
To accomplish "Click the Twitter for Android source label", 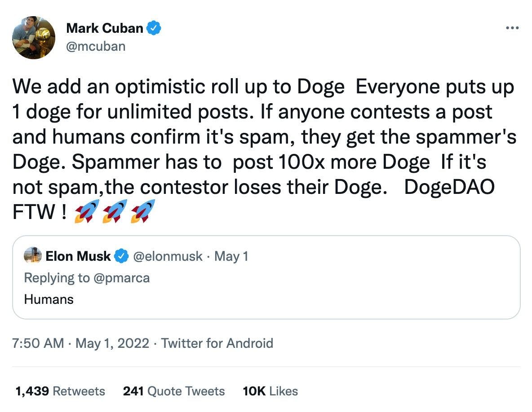I will coord(217,343).
